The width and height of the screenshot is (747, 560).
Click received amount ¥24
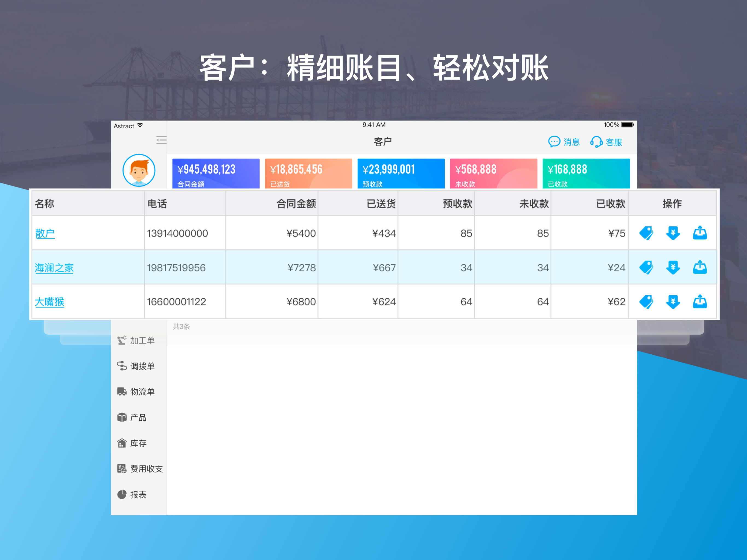[x=616, y=267]
